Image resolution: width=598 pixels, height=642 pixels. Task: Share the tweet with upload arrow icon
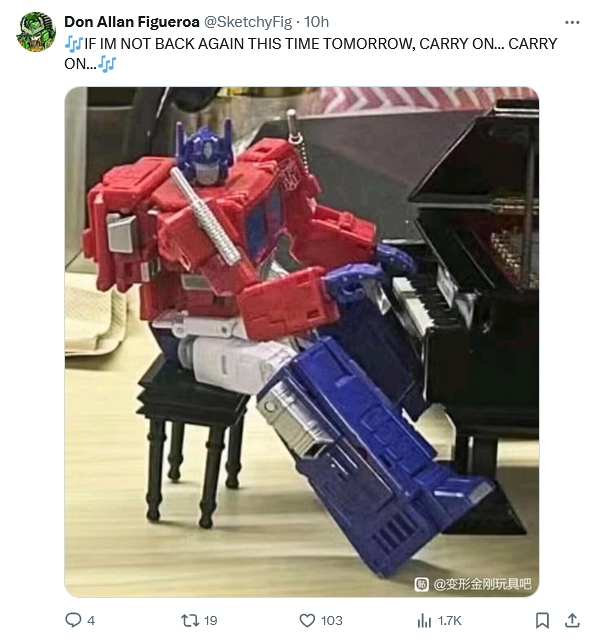pyautogui.click(x=572, y=620)
